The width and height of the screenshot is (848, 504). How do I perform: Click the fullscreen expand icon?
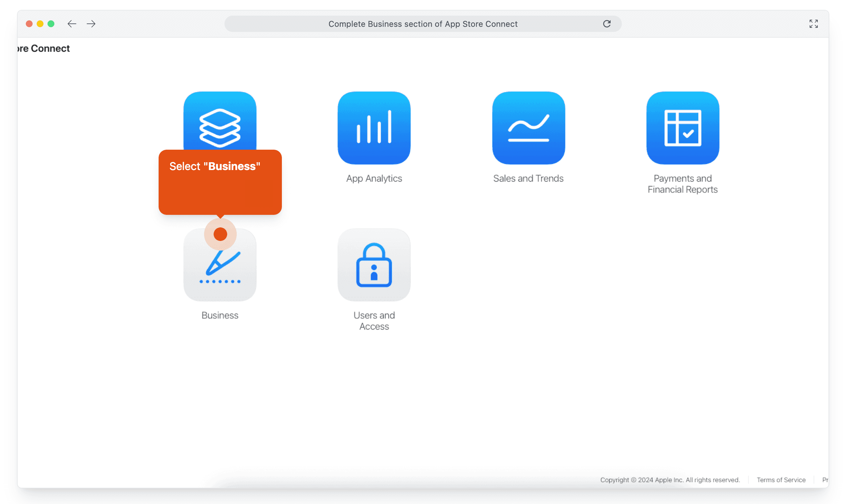[814, 24]
